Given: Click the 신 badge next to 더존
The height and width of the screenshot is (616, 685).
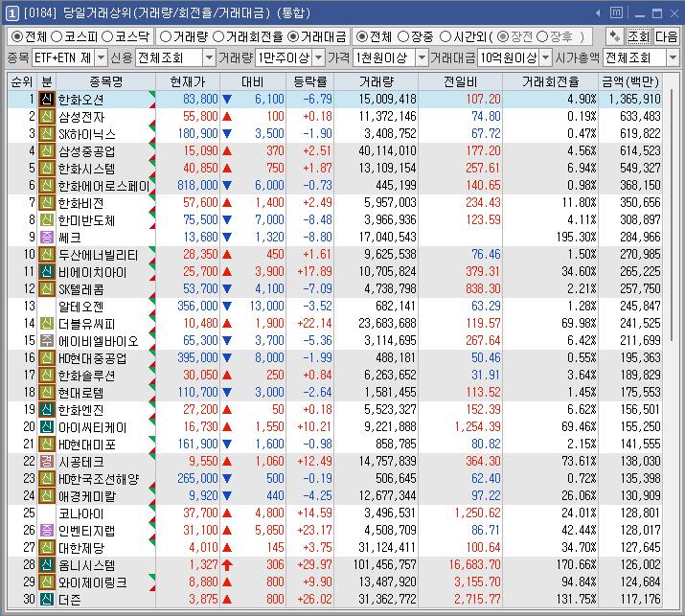Looking at the screenshot, I should point(46,600).
